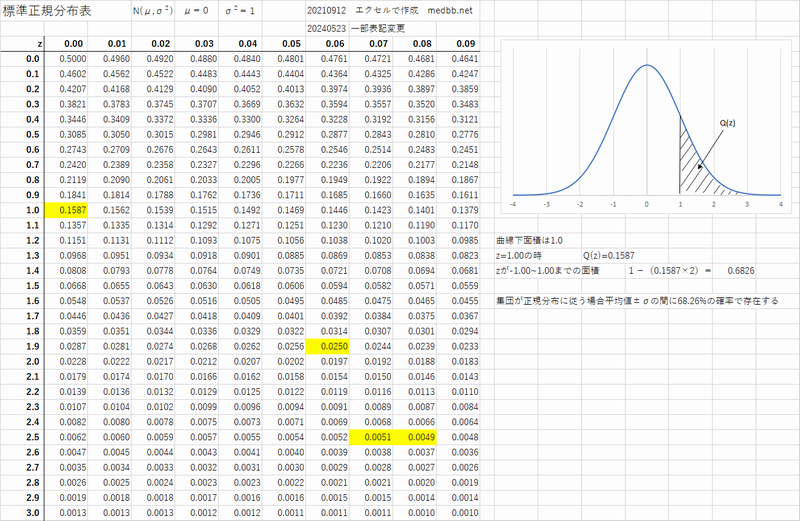The height and width of the screenshot is (521, 800).
Task: Select the highlighted cell containing 0.0051
Action: [377, 436]
